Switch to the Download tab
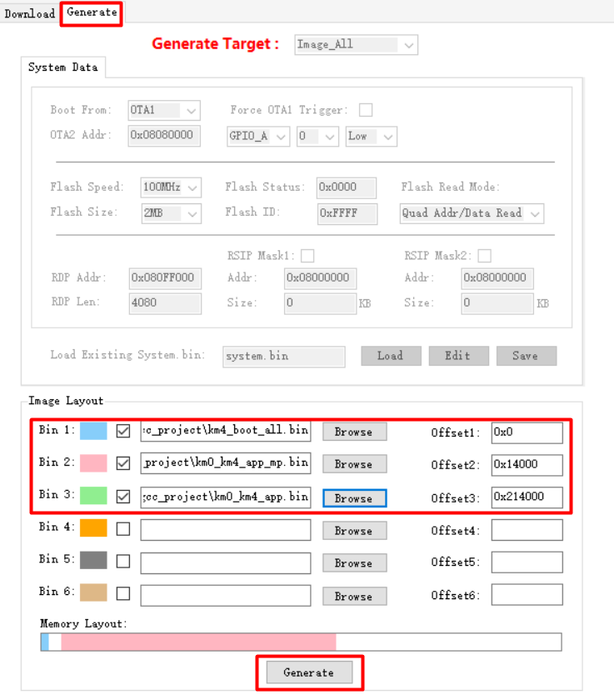The width and height of the screenshot is (614, 700). (29, 13)
